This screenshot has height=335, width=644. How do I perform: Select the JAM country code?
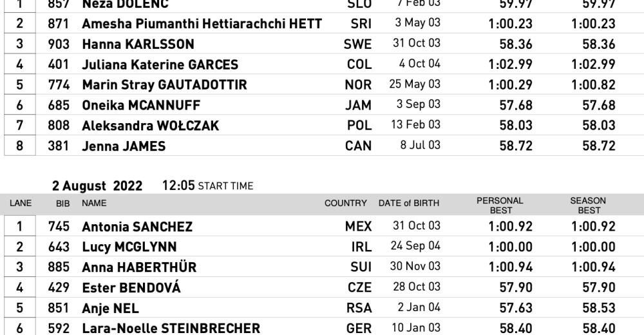click(359, 106)
